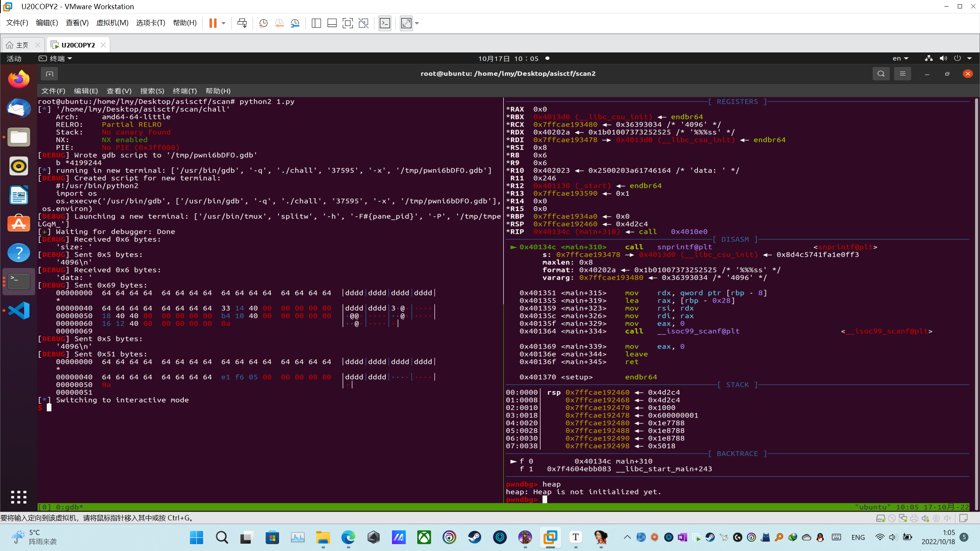The width and height of the screenshot is (980, 551).
Task: Open the Ubuntu 活动 overview
Action: tap(14, 59)
